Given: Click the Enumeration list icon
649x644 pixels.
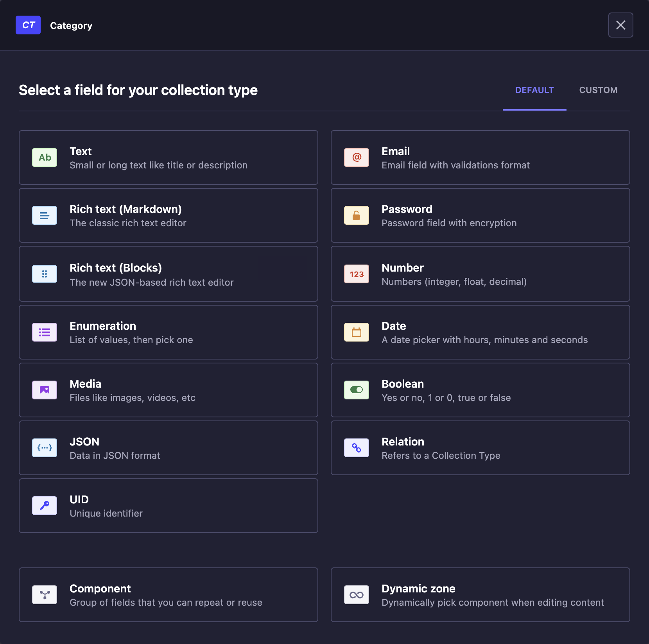Looking at the screenshot, I should [45, 332].
